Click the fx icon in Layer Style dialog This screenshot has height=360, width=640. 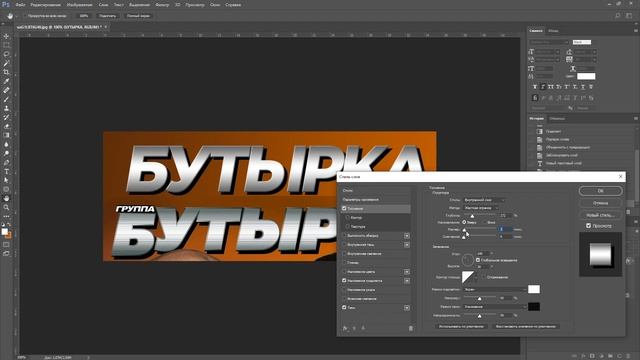pyautogui.click(x=345, y=328)
